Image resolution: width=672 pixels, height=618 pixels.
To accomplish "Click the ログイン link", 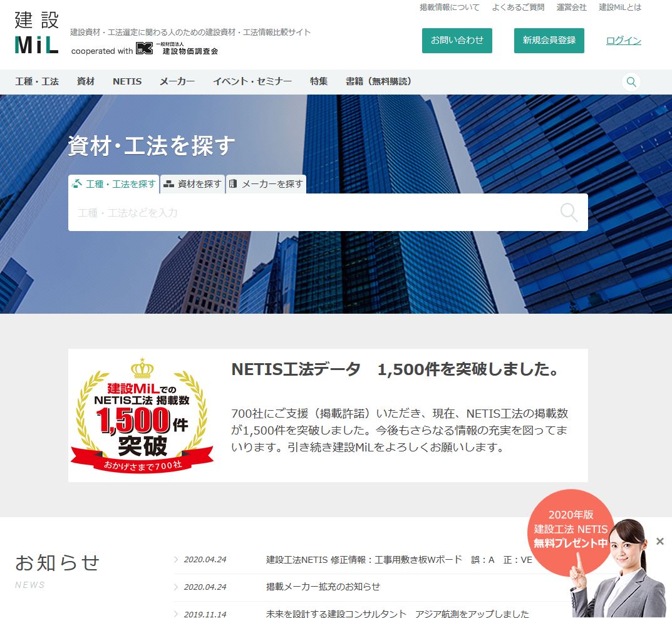I will [624, 41].
